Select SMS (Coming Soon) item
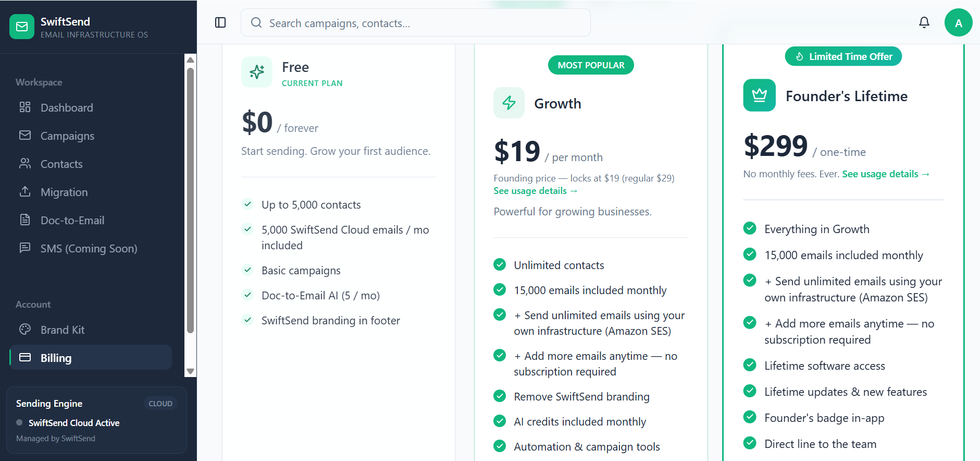This screenshot has height=461, width=980. (x=91, y=248)
